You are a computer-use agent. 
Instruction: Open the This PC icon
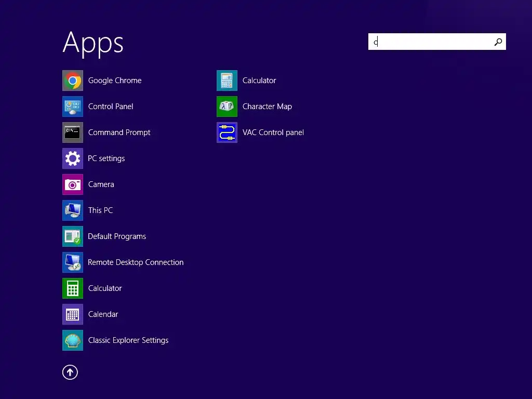(x=73, y=210)
